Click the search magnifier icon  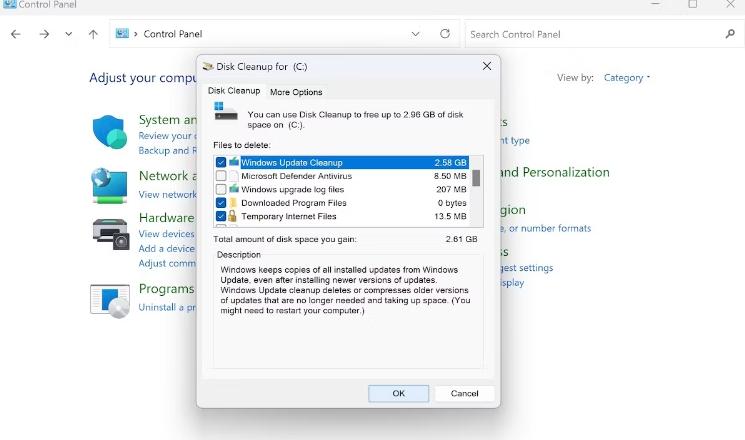pos(730,34)
